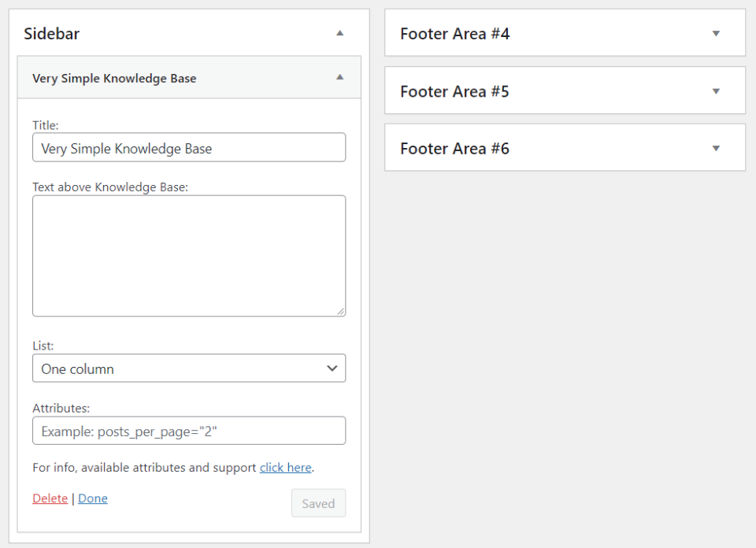
Task: Click the "Attributes:" field label
Action: [x=61, y=408]
